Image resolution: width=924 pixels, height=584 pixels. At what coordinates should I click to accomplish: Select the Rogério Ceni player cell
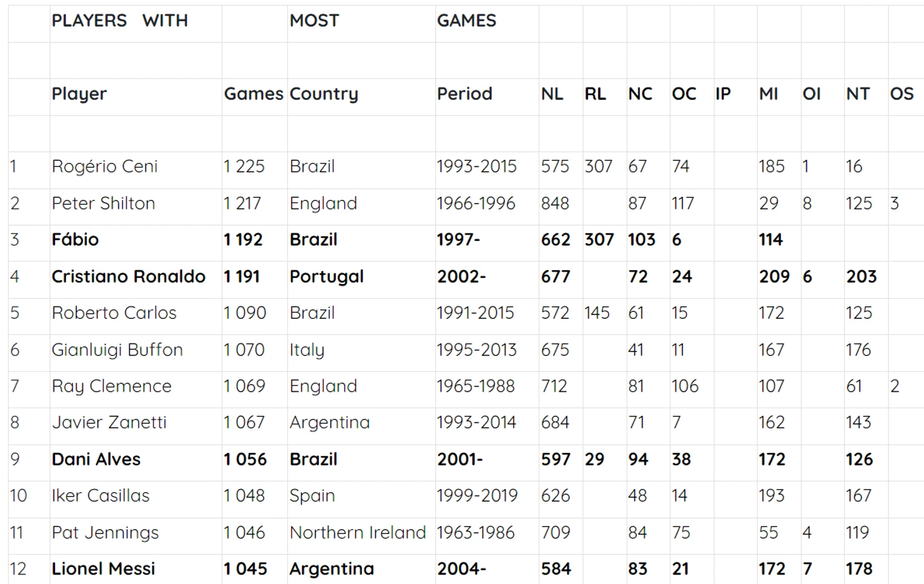point(136,166)
